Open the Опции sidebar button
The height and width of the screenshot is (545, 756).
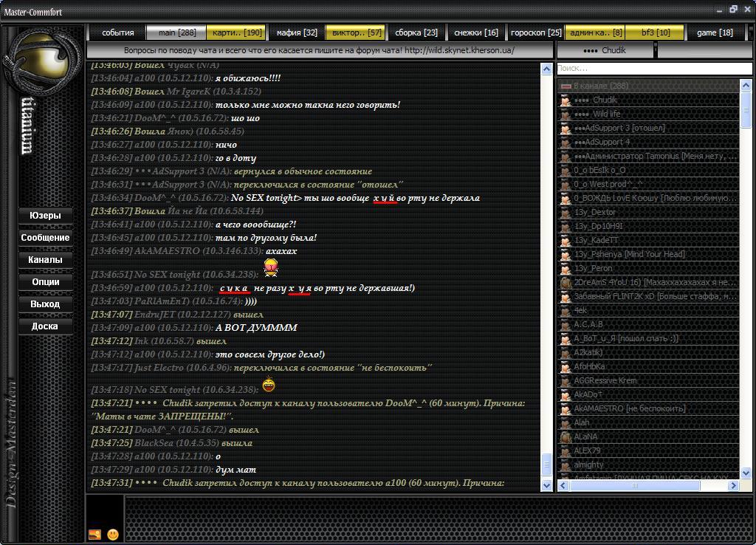(x=46, y=281)
